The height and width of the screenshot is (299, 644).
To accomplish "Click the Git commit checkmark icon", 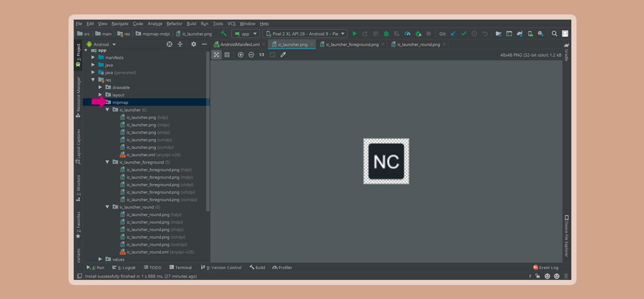I will [x=464, y=34].
